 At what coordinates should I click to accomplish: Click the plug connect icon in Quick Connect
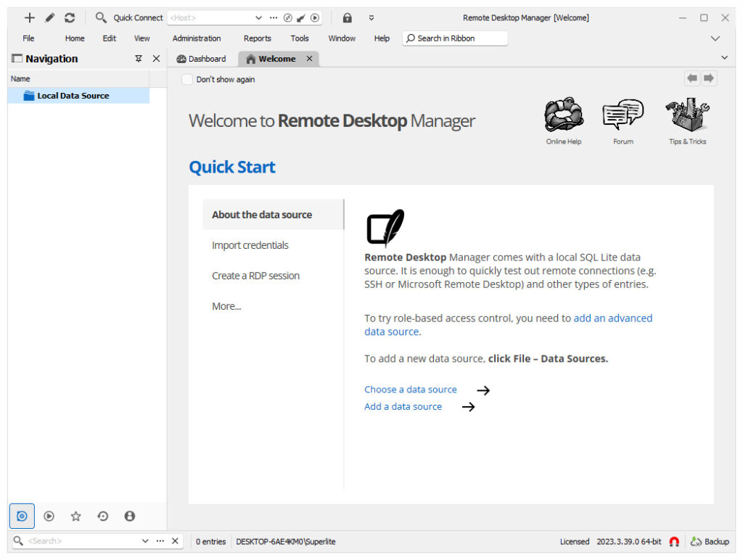click(301, 18)
